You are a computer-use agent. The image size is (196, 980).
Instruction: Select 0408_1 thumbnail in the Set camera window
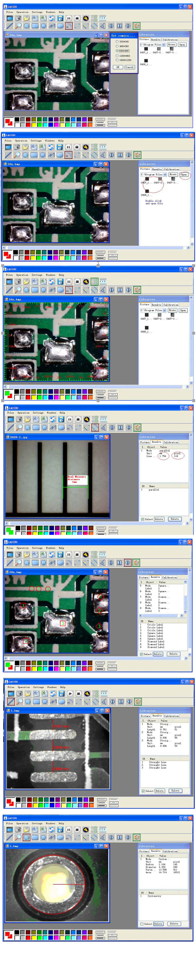(x=146, y=62)
